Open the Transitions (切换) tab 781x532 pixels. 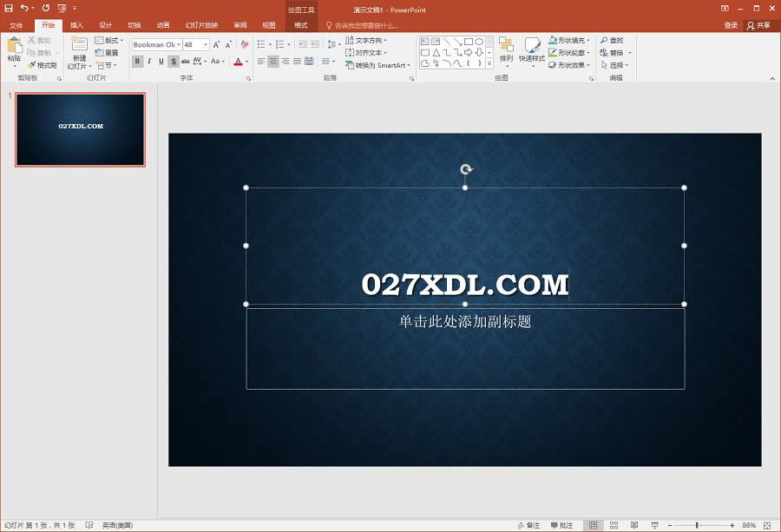click(135, 25)
